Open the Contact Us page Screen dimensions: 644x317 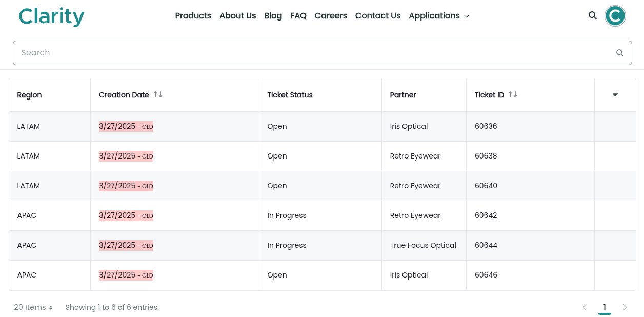tap(378, 16)
